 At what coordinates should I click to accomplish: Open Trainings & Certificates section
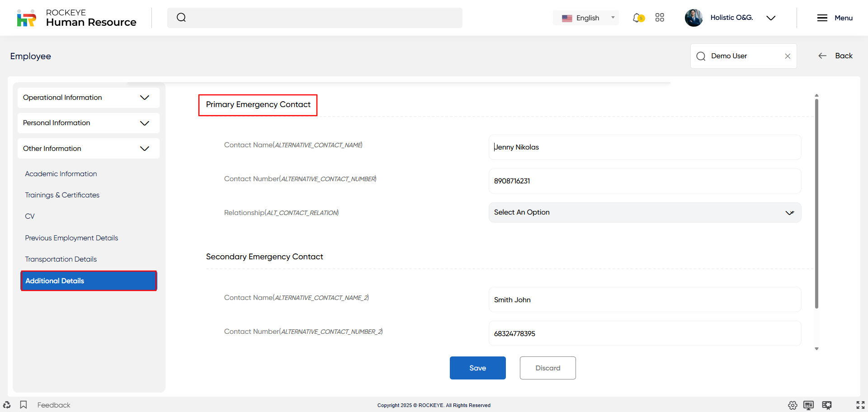pyautogui.click(x=62, y=195)
